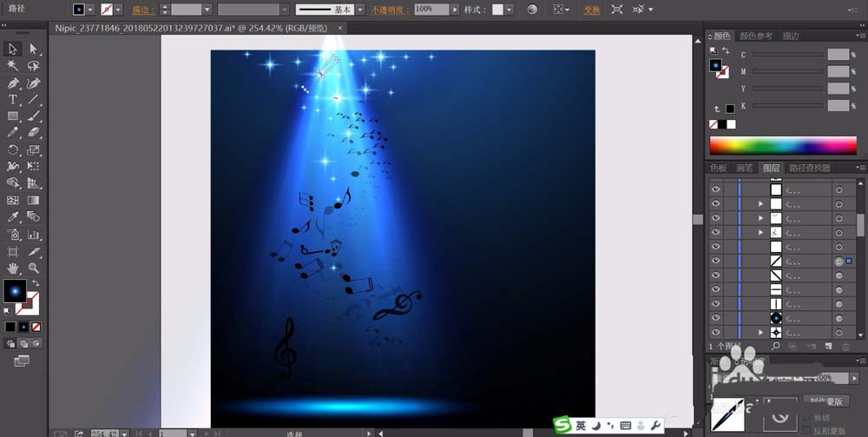Click the C cyan slider track
The height and width of the screenshot is (437, 868).
(787, 54)
